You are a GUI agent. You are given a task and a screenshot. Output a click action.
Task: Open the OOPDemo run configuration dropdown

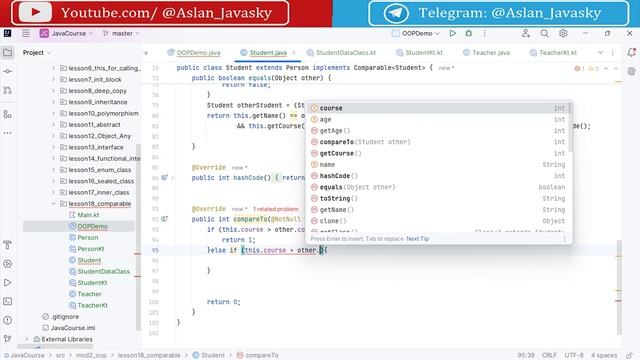click(x=416, y=33)
